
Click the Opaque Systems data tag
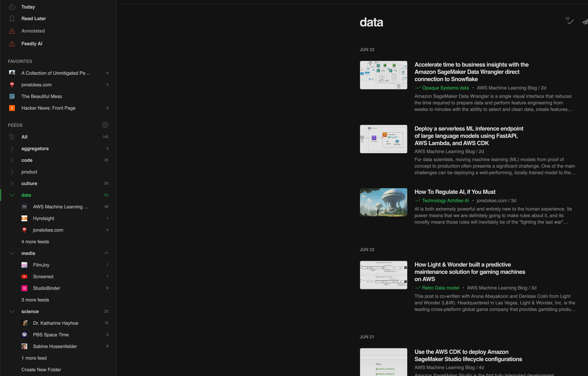pyautogui.click(x=445, y=88)
